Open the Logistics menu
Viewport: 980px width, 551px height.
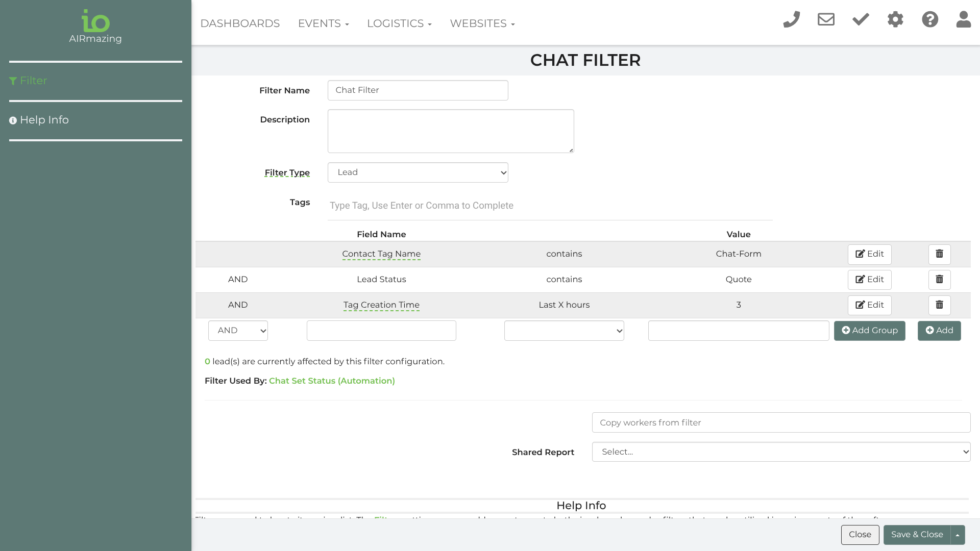pos(399,23)
